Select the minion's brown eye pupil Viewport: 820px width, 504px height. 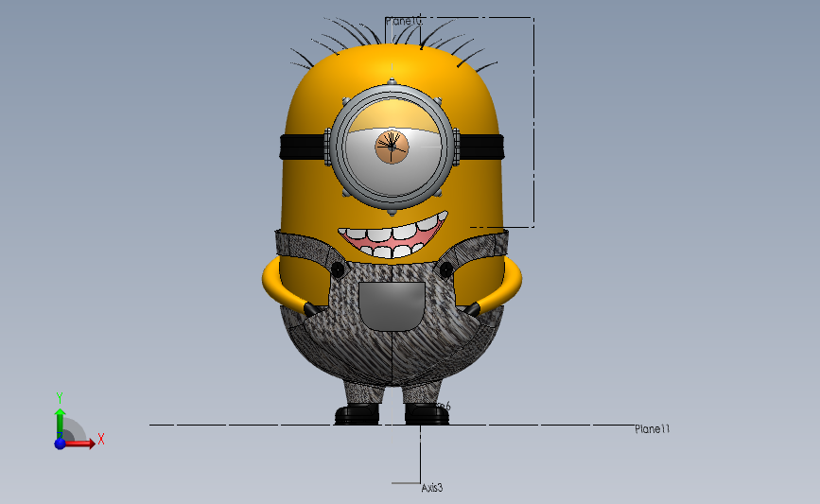click(x=392, y=147)
